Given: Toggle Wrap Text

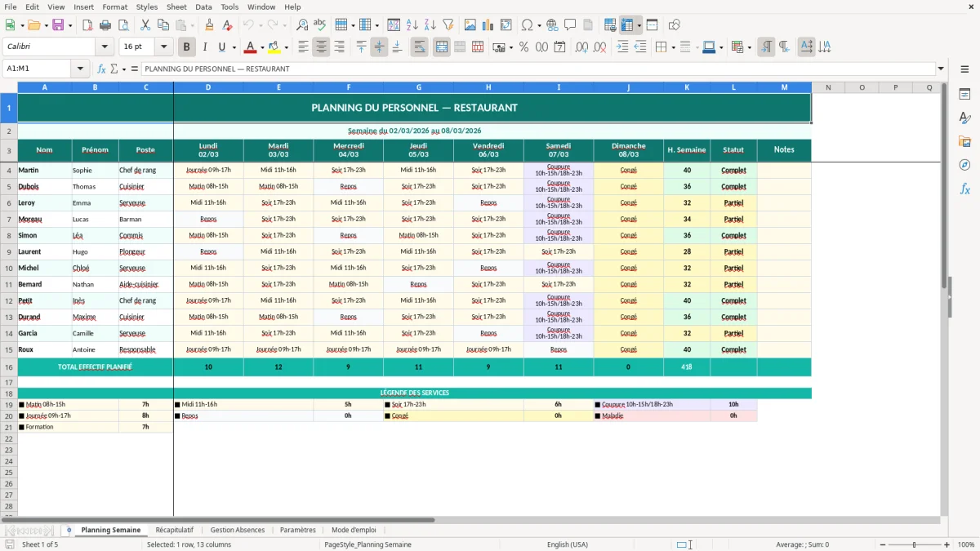Looking at the screenshot, I should tap(419, 47).
